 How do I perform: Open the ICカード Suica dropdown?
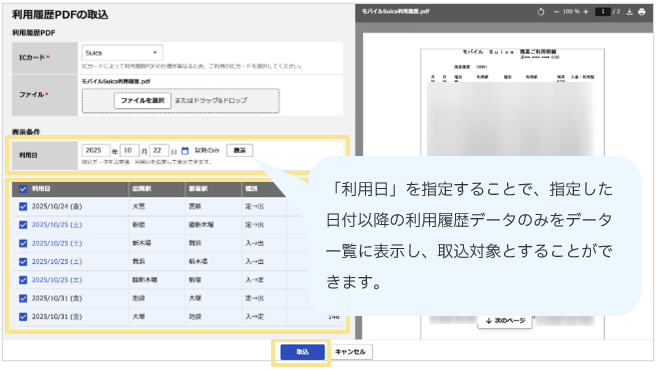(122, 53)
